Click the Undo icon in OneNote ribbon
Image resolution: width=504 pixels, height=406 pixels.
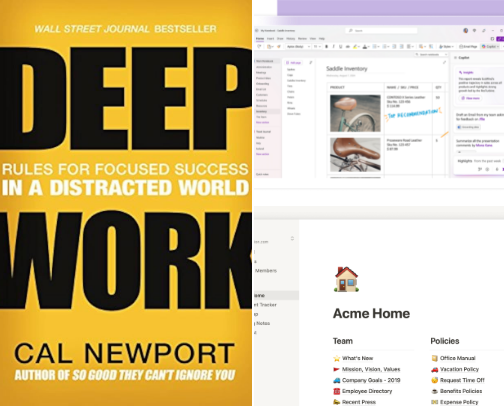coord(259,47)
